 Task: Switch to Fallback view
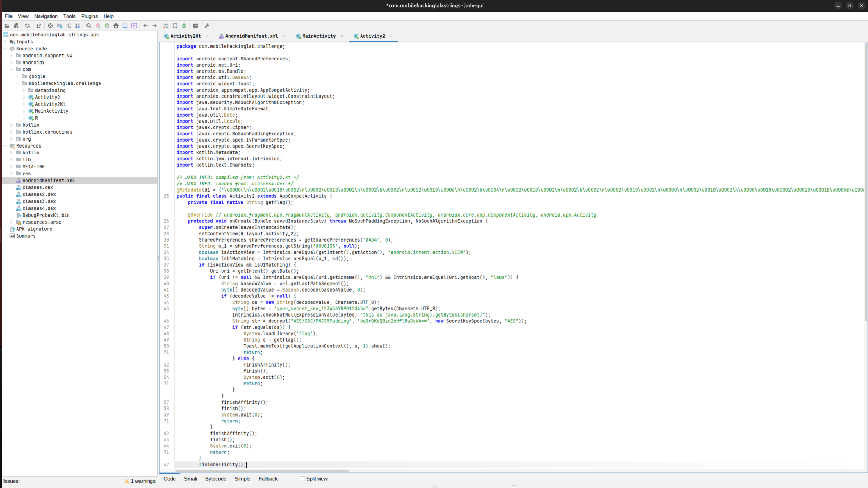pyautogui.click(x=268, y=479)
